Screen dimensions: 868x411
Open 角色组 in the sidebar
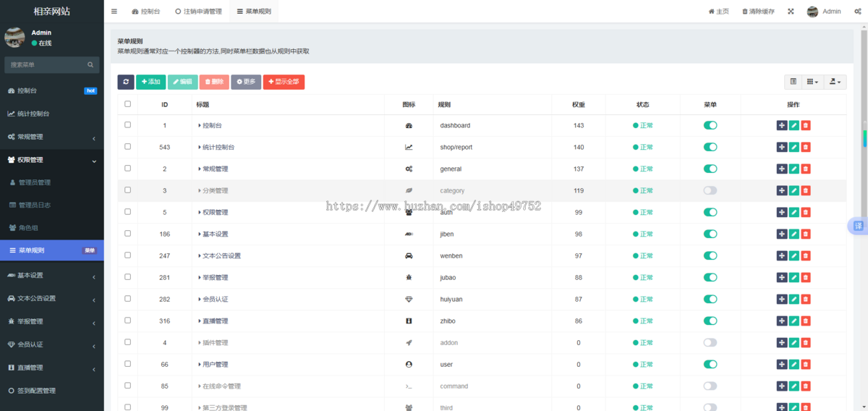tap(52, 228)
